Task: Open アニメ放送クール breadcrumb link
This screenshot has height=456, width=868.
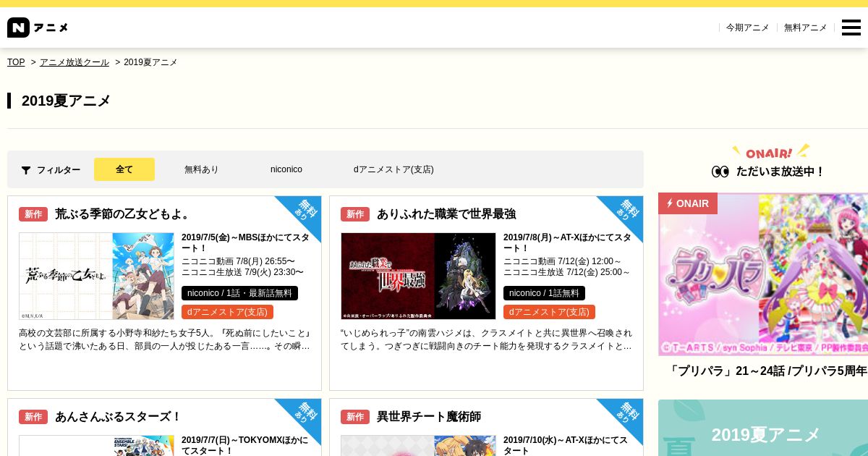Action: pyautogui.click(x=75, y=62)
